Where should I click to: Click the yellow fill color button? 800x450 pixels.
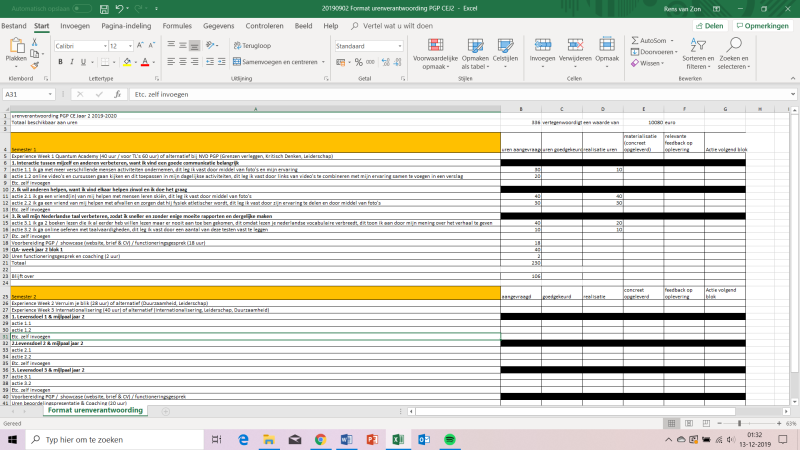(x=127, y=62)
